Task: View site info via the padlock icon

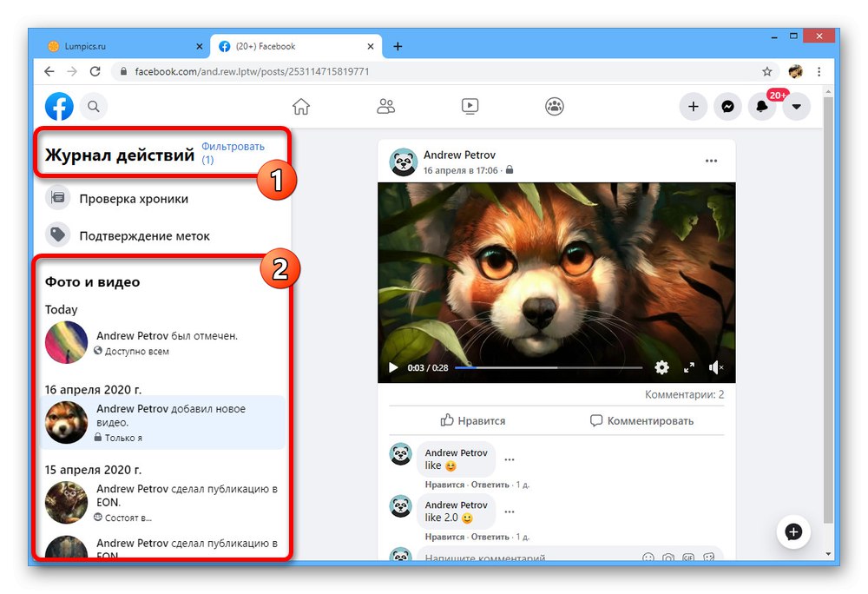Action: tap(123, 71)
